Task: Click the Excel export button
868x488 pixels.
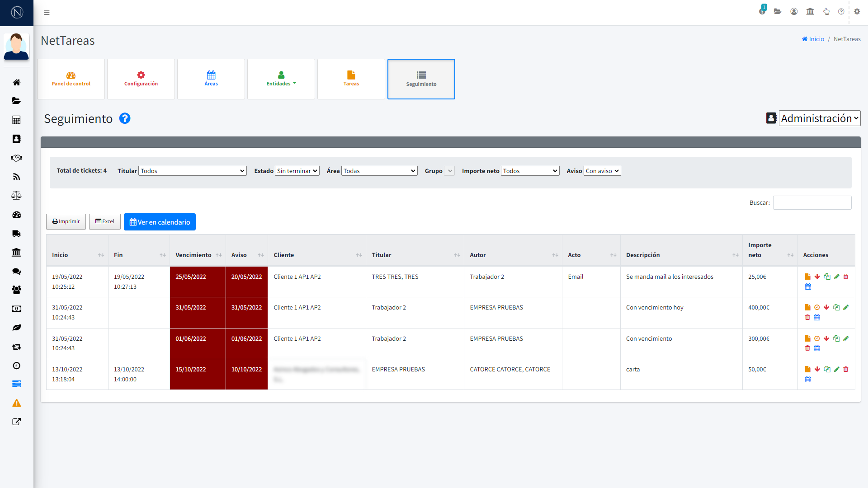Action: (x=105, y=221)
